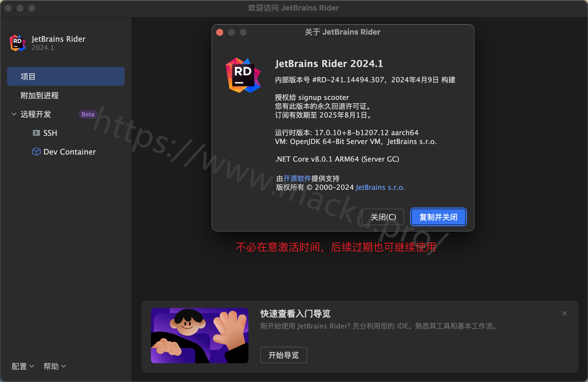The width and height of the screenshot is (588, 382).
Task: Open the 开源软件 link
Action: click(x=297, y=178)
